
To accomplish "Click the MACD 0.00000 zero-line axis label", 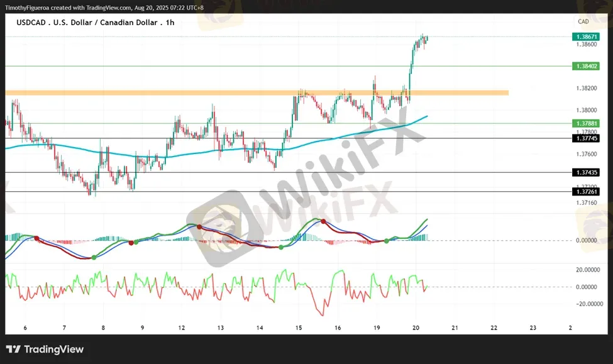I will 585,240.
